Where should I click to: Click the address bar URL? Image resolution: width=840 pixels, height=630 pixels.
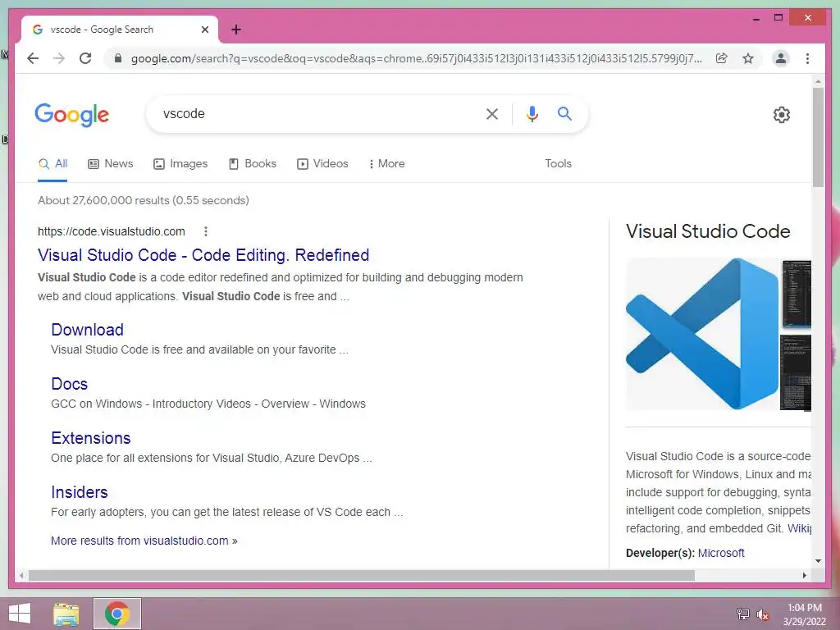pos(416,58)
